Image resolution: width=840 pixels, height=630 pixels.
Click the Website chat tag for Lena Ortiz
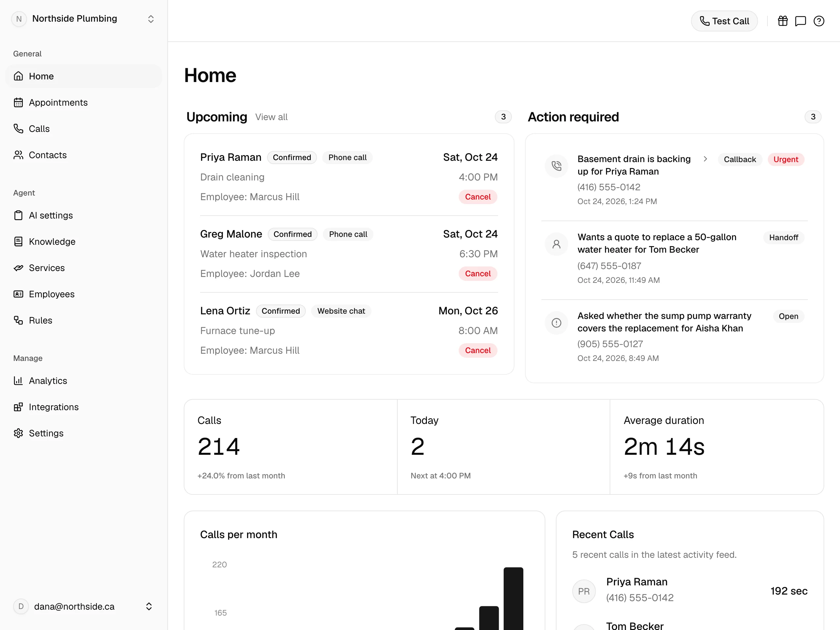(x=341, y=311)
